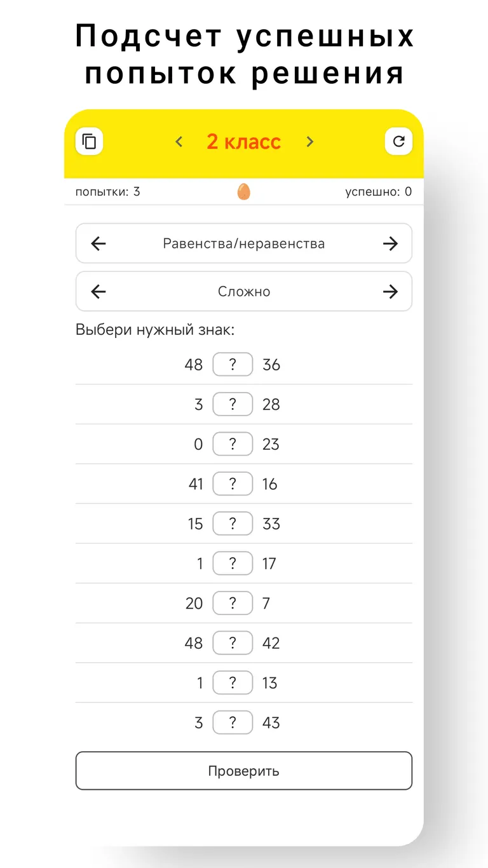Click the Равенства/неравенства topic label

(243, 243)
